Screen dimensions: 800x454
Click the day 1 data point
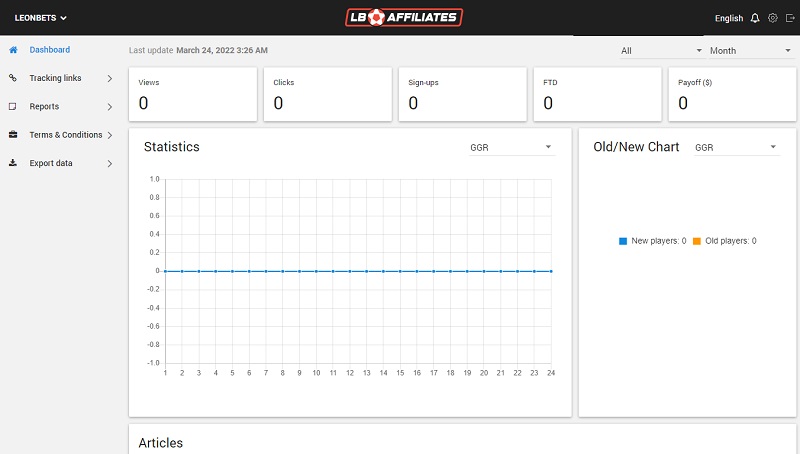pyautogui.click(x=165, y=271)
